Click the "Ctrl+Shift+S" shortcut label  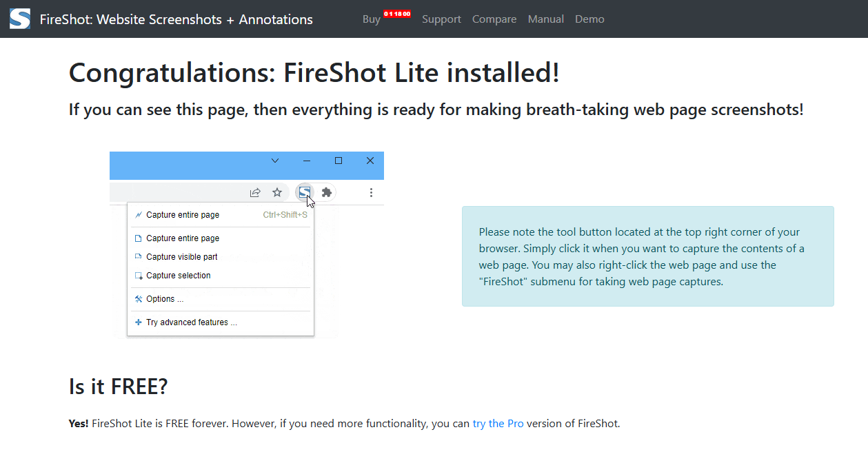pos(285,215)
